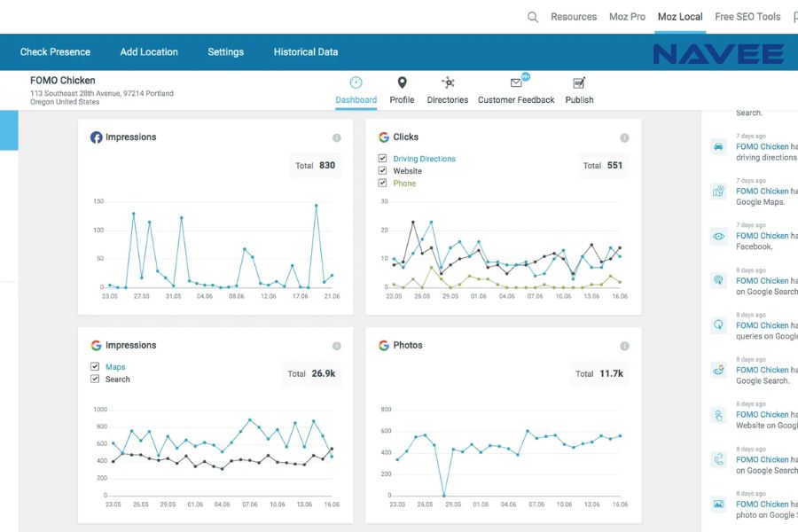798x532 pixels.
Task: Select the Moz Local top tab
Action: point(680,17)
